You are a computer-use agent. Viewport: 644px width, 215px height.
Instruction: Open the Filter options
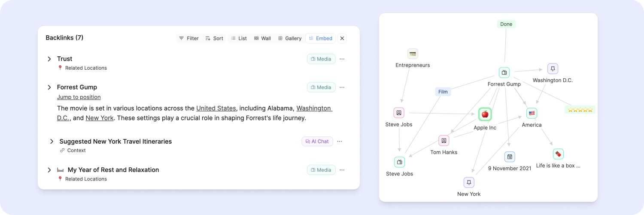click(x=189, y=38)
